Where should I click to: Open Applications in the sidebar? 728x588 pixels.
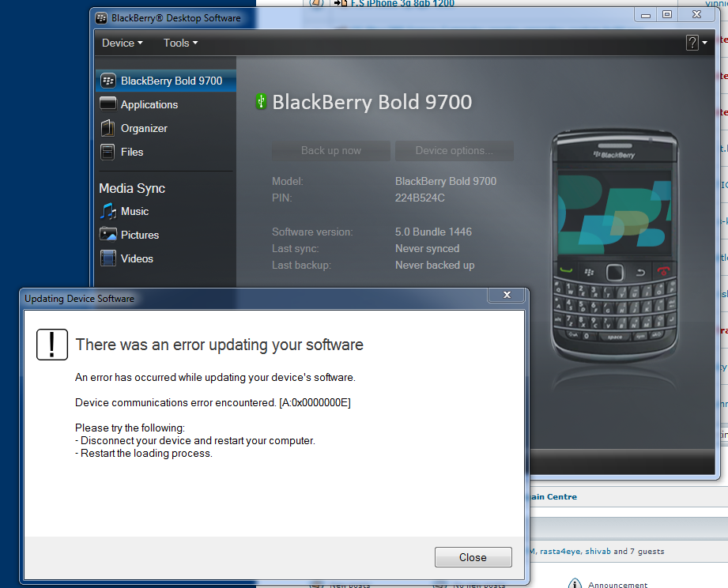[149, 104]
